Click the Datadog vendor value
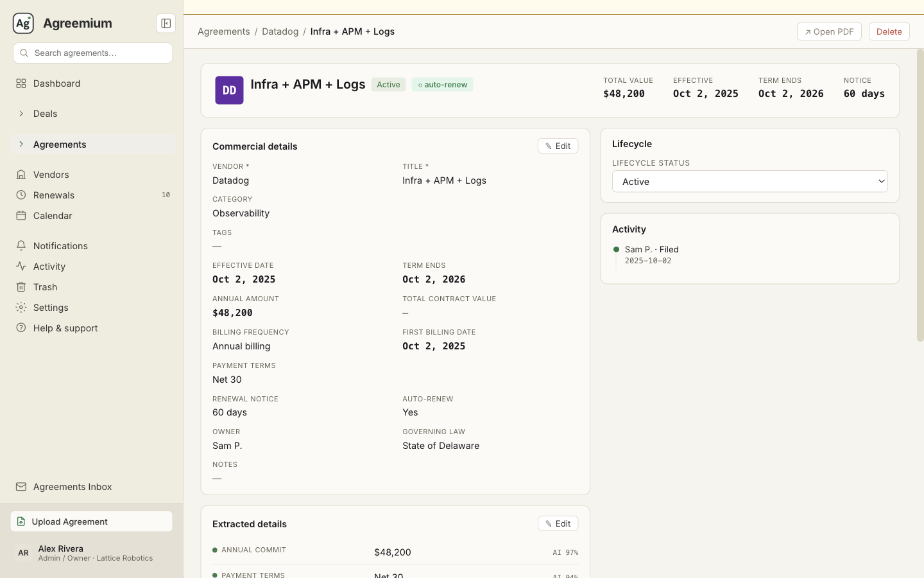This screenshot has width=924, height=578. click(230, 180)
